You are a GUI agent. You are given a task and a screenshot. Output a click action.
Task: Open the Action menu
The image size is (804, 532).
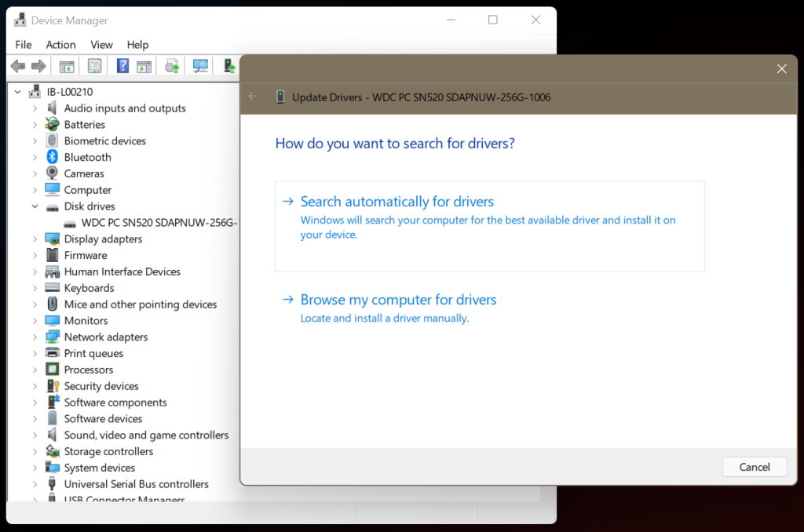coord(60,45)
